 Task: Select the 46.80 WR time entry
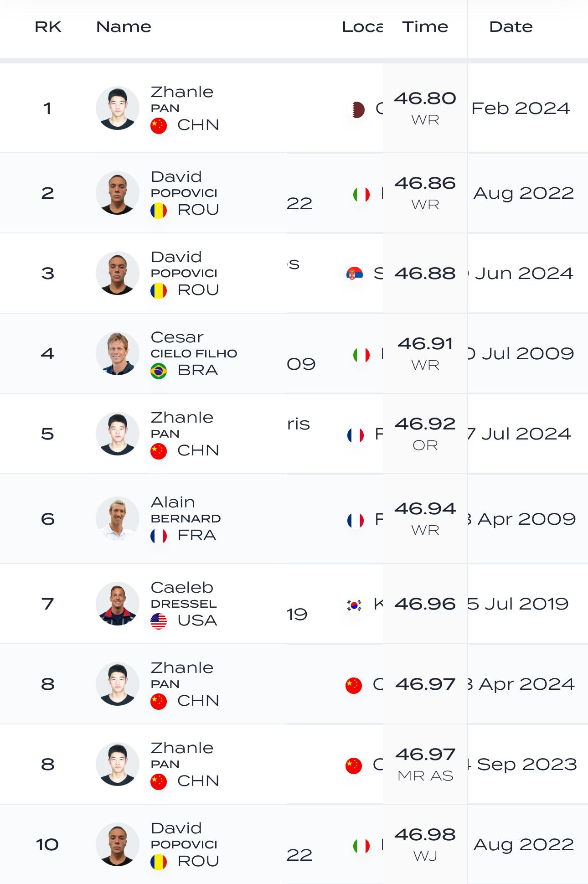425,108
